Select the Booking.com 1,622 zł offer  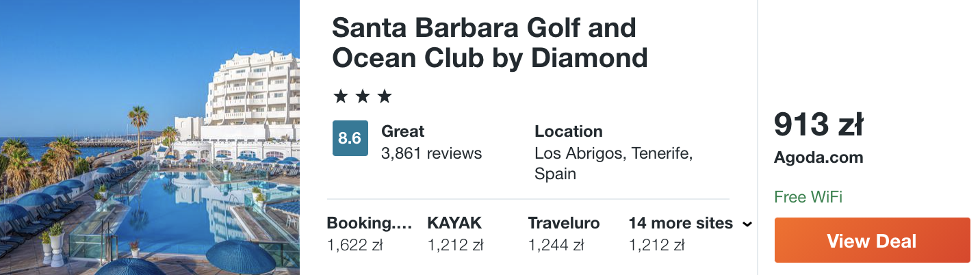tap(370, 234)
